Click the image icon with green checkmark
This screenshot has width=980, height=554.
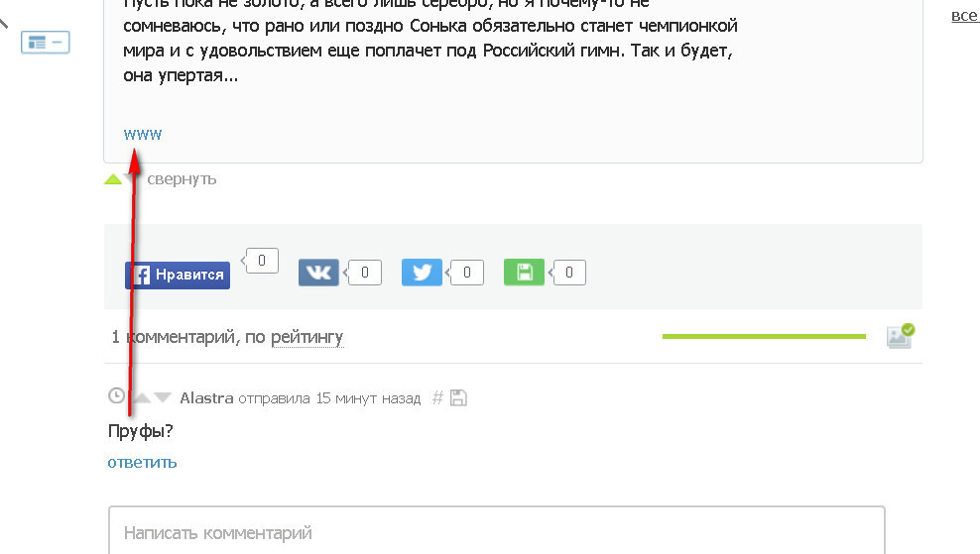pos(900,336)
